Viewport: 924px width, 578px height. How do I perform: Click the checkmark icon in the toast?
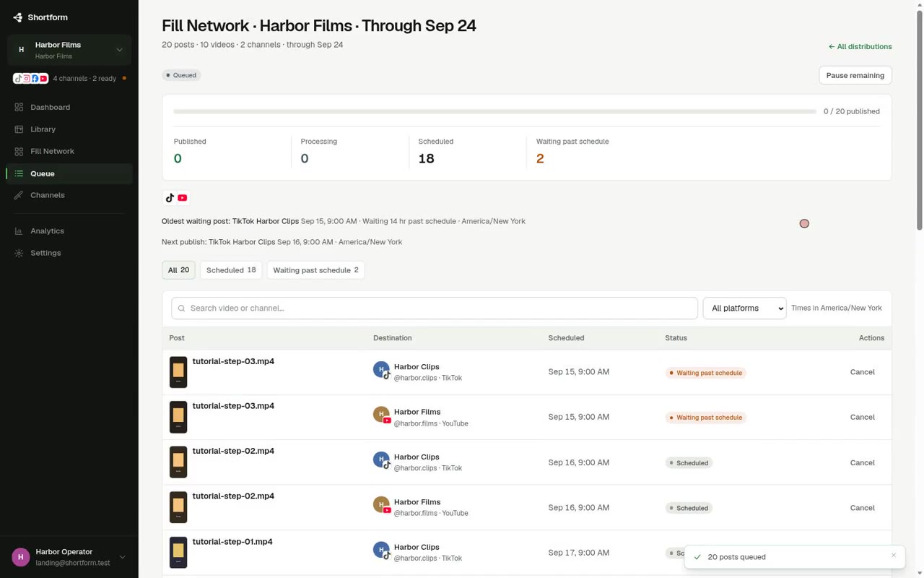tap(697, 557)
